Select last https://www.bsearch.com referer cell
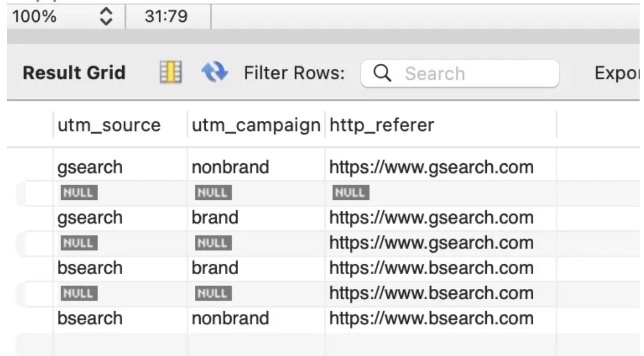This screenshot has width=644, height=356. click(431, 318)
